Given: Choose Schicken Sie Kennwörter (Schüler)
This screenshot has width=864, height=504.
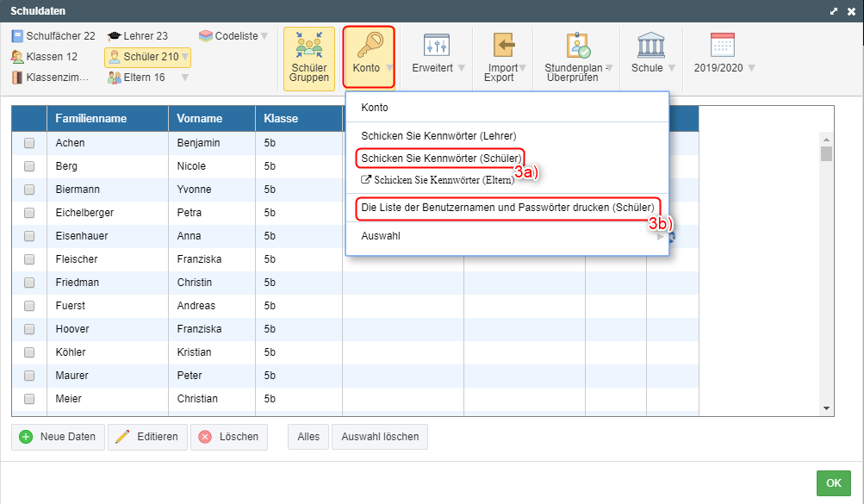Looking at the screenshot, I should (439, 159).
